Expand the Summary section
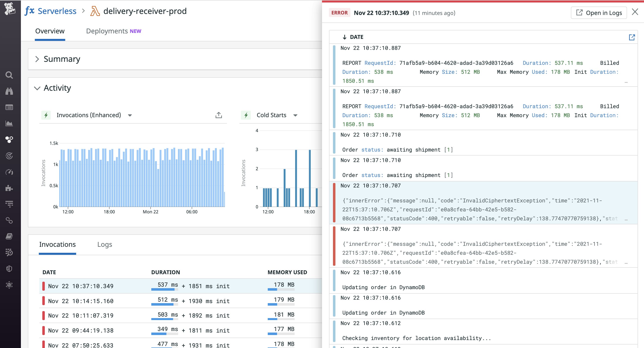Viewport: 644px width, 348px height. 38,59
